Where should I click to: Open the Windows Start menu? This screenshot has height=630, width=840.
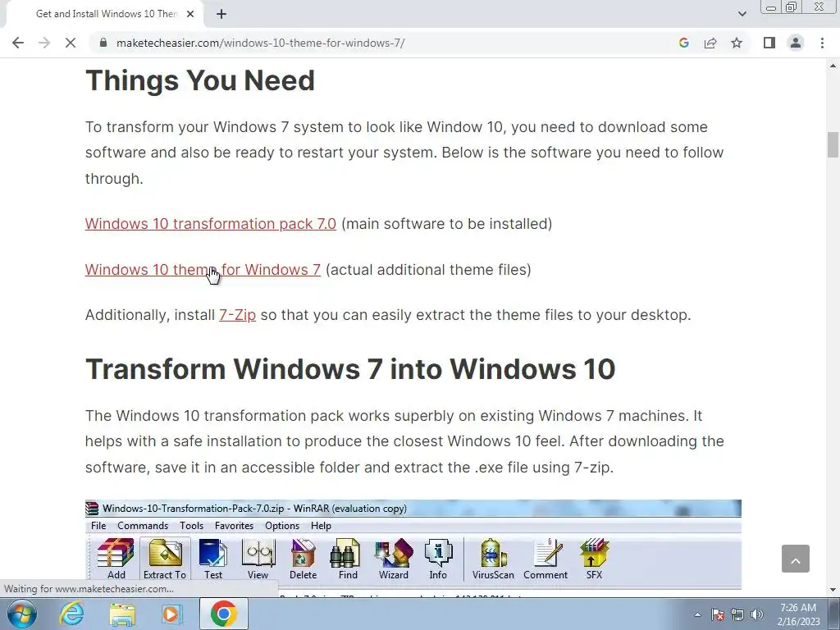tap(22, 614)
